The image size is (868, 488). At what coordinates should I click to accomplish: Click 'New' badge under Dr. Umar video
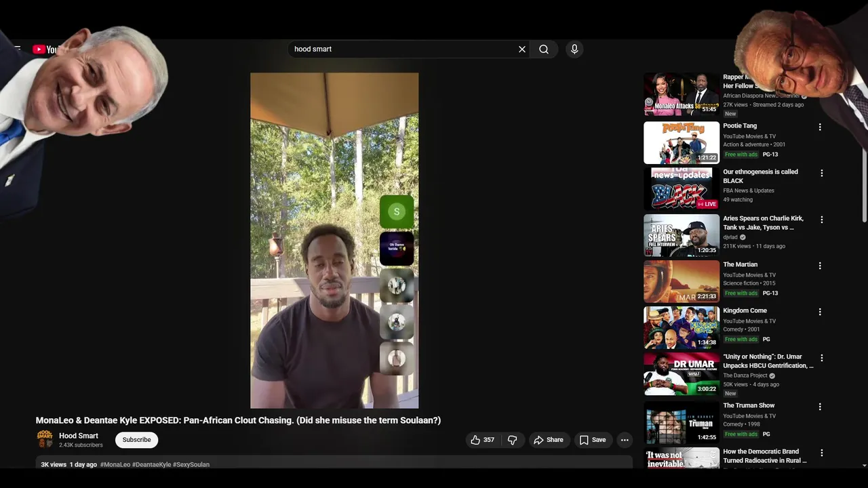[730, 393]
